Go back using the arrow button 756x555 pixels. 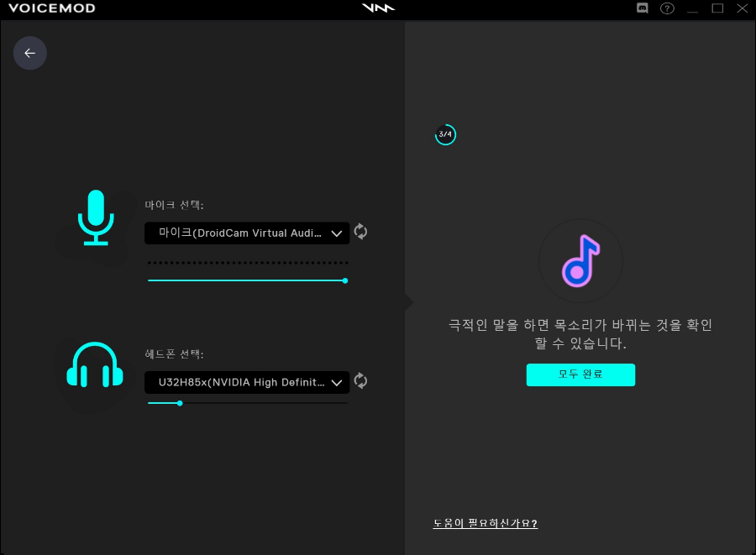(x=30, y=53)
